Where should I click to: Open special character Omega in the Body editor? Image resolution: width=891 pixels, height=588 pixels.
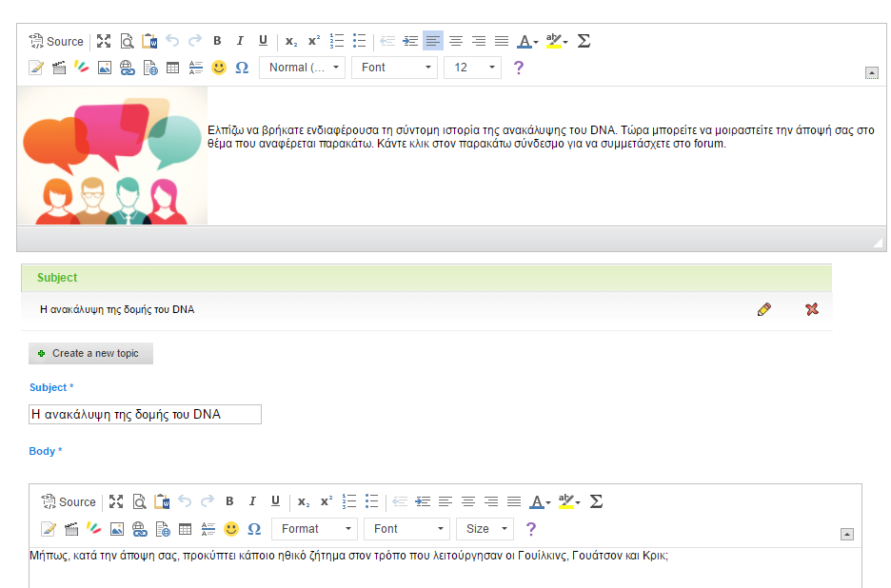254,528
